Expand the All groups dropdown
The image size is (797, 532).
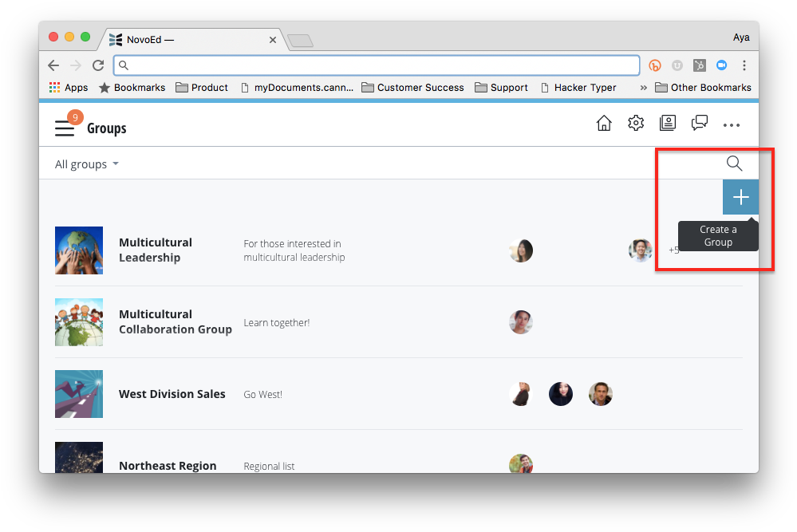pos(86,164)
